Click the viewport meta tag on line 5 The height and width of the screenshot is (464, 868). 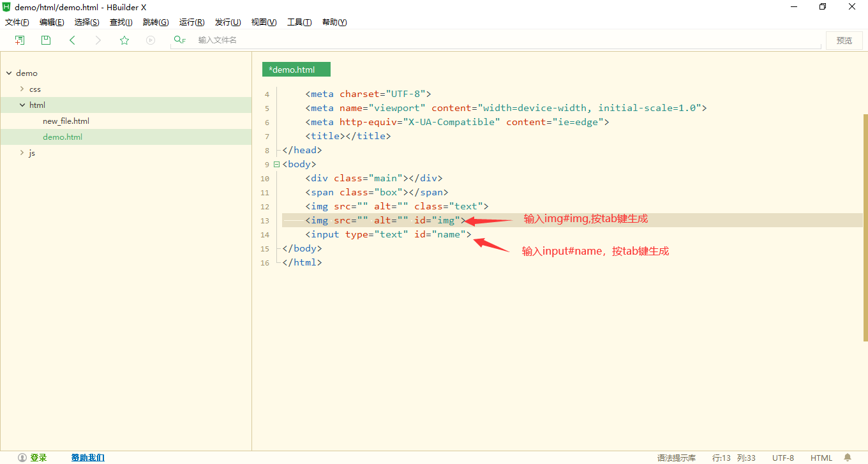click(x=506, y=108)
